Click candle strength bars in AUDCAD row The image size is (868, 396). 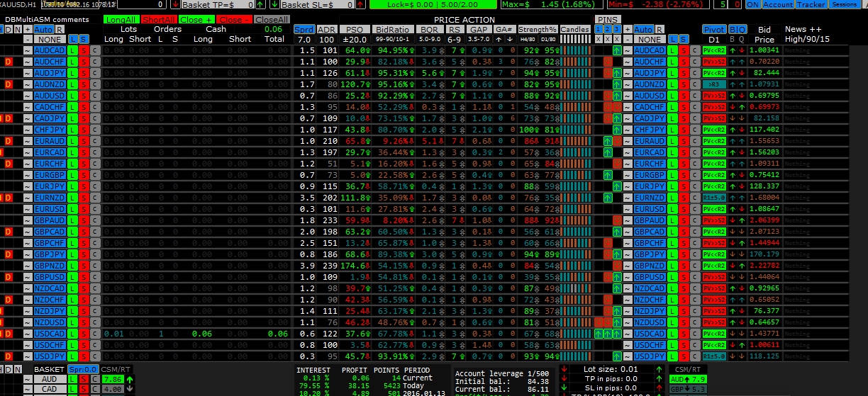(574, 50)
